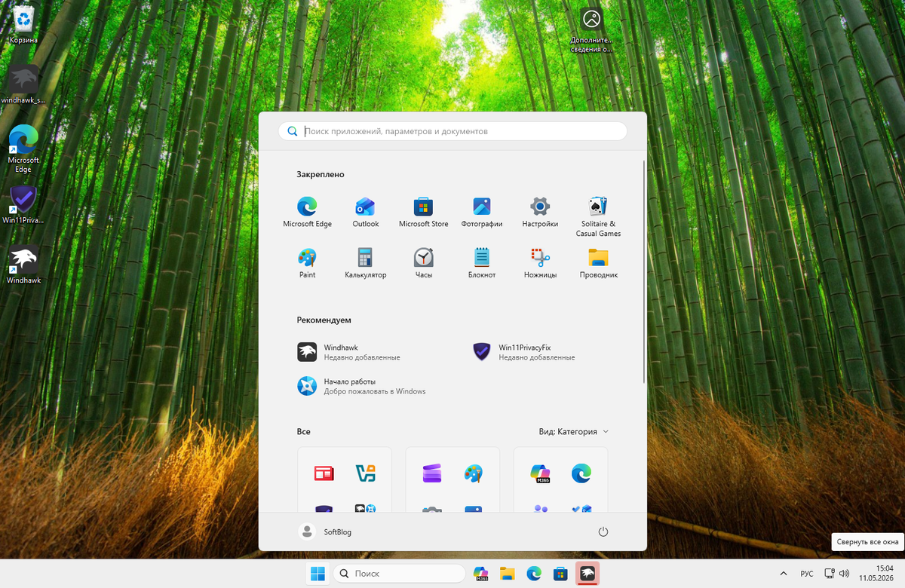
Task: Switch the РУС input language indicator
Action: [807, 574]
